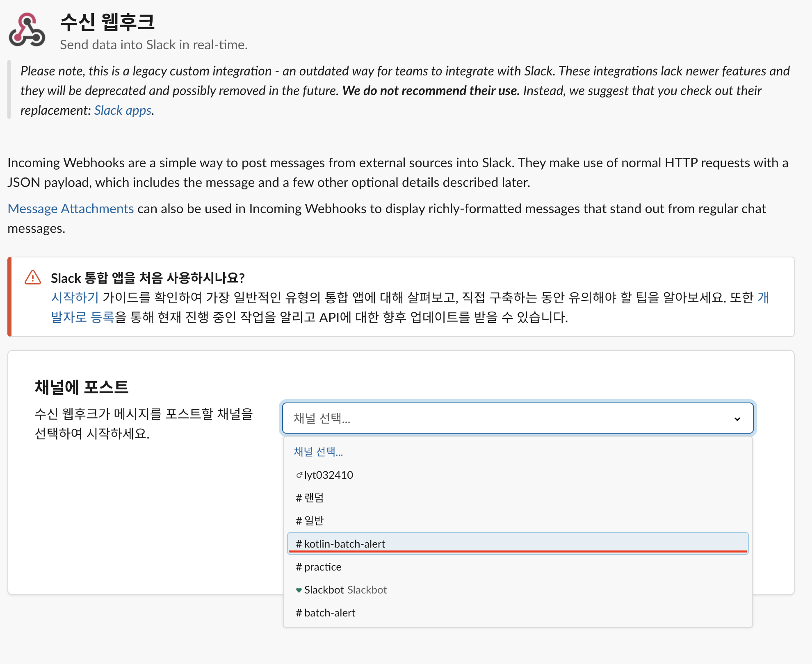Choose the #batch-alert channel
Screen dimensions: 812x664
(330, 613)
